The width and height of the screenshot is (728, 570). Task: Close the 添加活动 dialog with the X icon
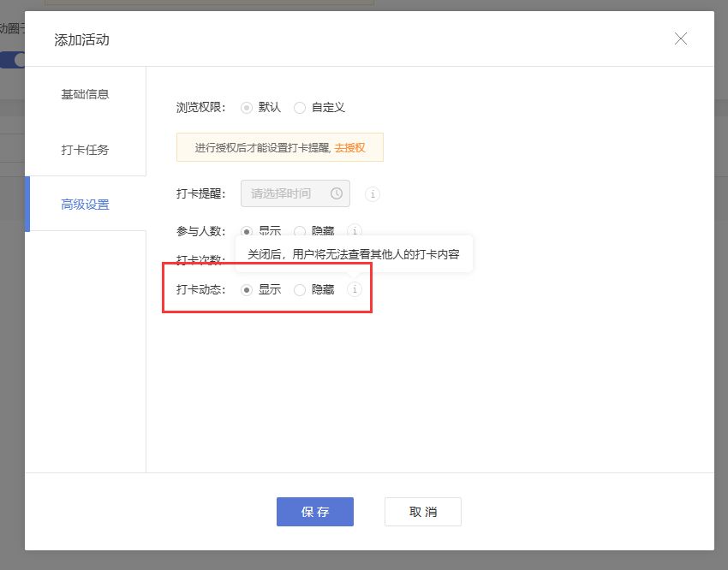[x=681, y=39]
